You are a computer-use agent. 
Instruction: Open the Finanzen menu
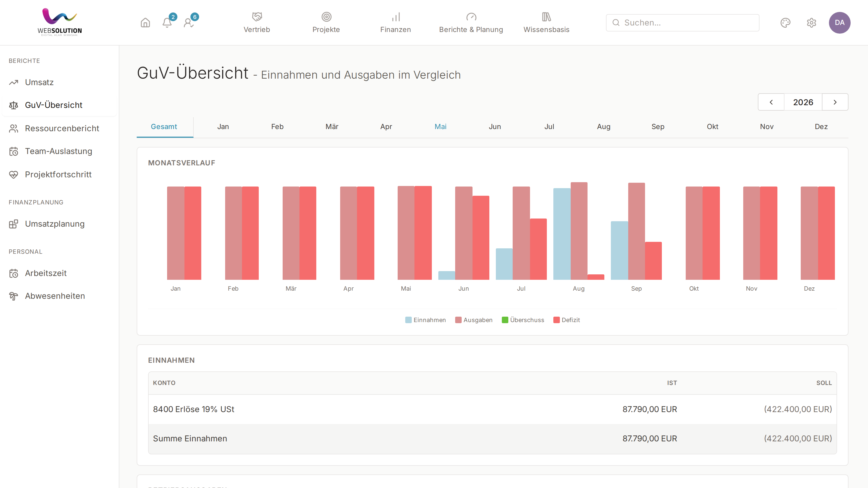[395, 23]
